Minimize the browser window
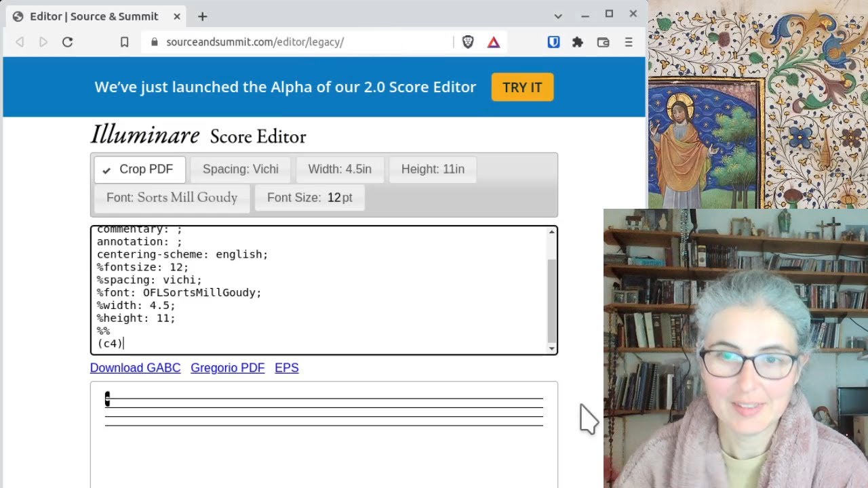 [585, 16]
